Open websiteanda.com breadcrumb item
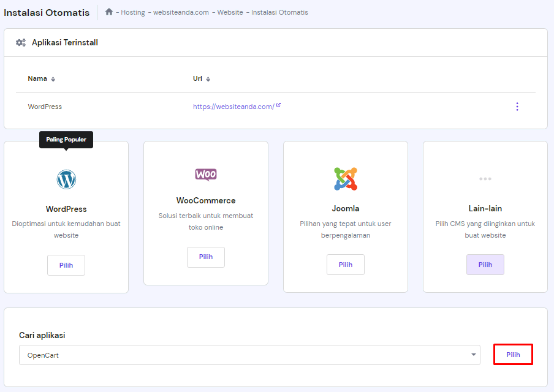Image resolution: width=554 pixels, height=392 pixels. pyautogui.click(x=181, y=12)
